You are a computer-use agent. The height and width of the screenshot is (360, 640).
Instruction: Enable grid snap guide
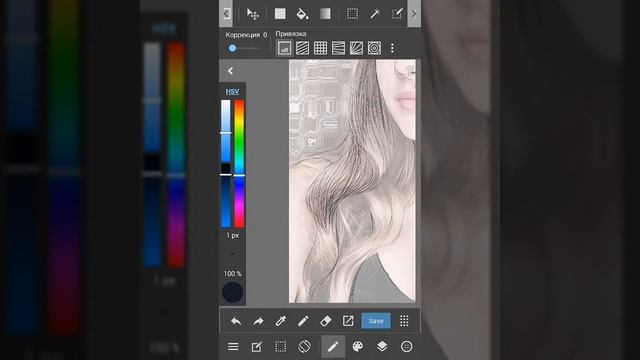[x=320, y=48]
